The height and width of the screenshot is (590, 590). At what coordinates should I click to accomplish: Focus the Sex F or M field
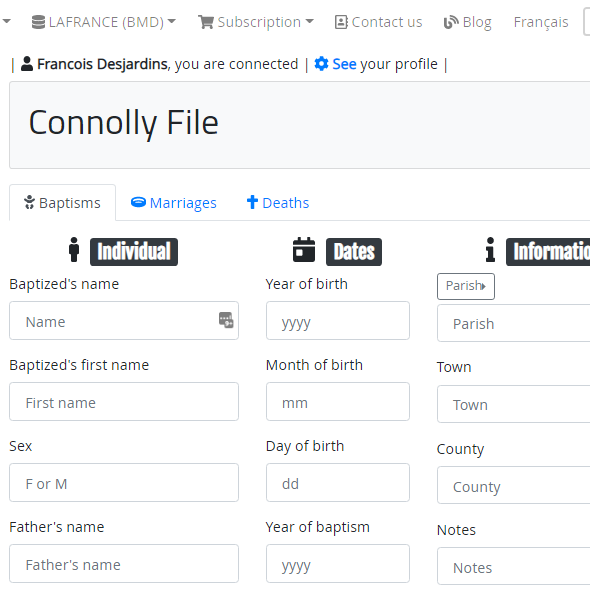click(124, 482)
